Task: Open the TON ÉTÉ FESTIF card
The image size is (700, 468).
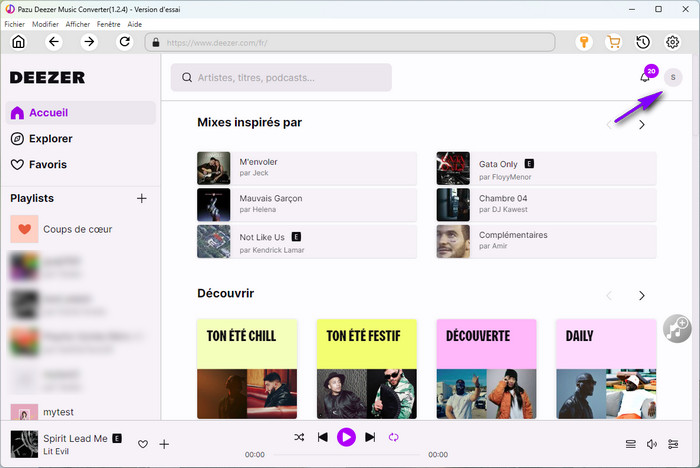Action: [x=367, y=369]
